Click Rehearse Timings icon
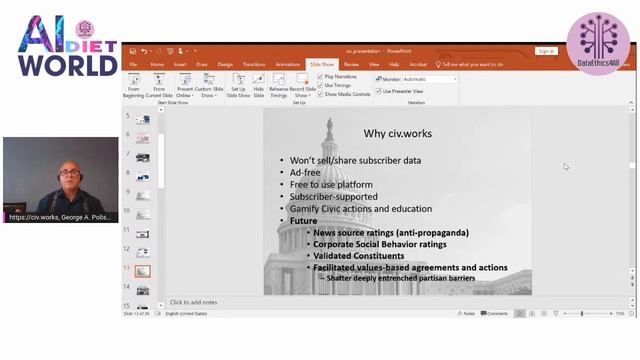Image resolution: width=640 pixels, height=360 pixels. 279,79
